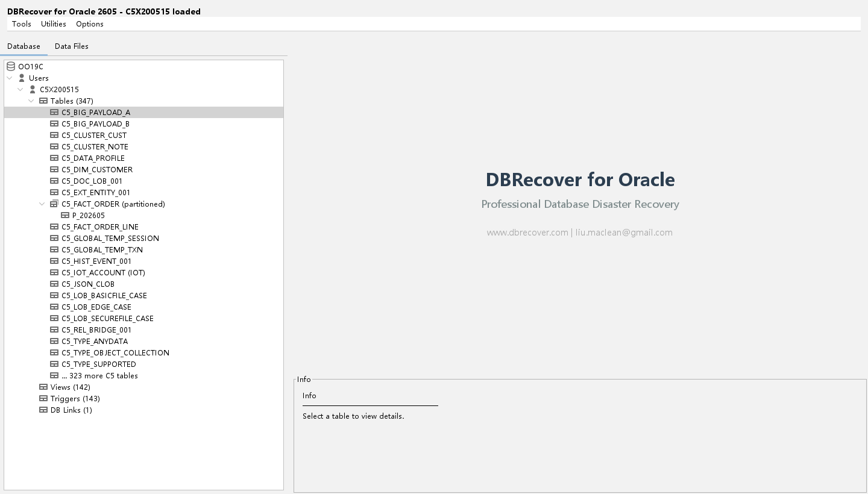
Task: Open the Options menu
Action: tap(90, 24)
